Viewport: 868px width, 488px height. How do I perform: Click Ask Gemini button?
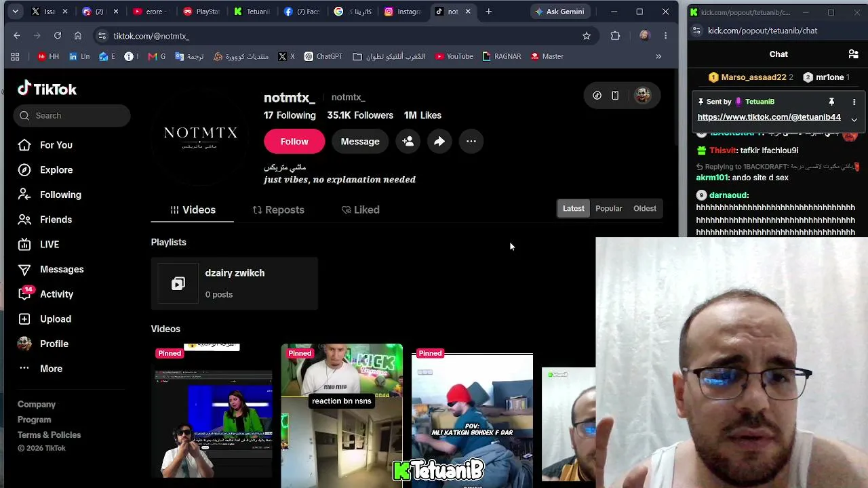click(x=559, y=12)
